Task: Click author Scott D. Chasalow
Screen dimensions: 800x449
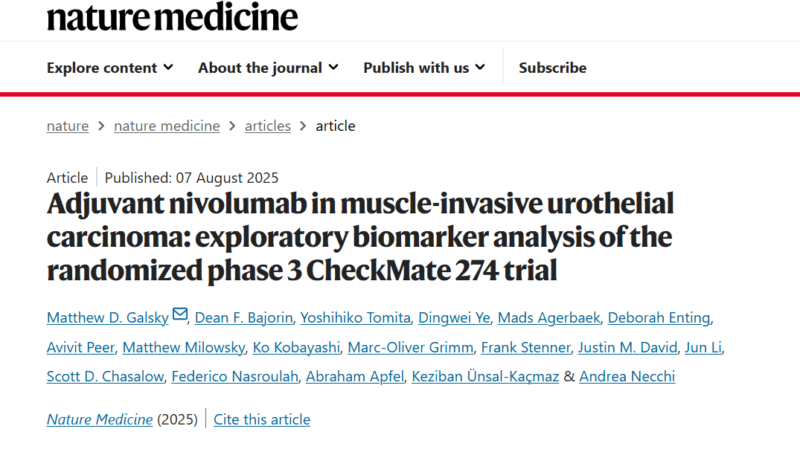Action: 105,377
